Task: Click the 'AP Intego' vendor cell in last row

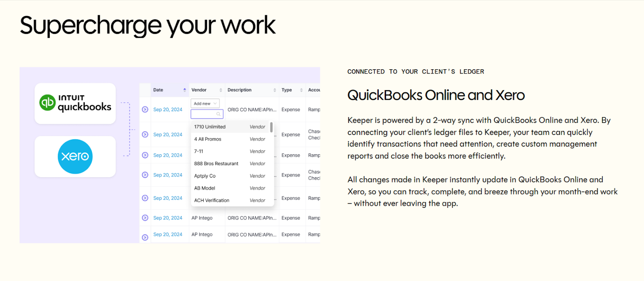Action: click(202, 234)
